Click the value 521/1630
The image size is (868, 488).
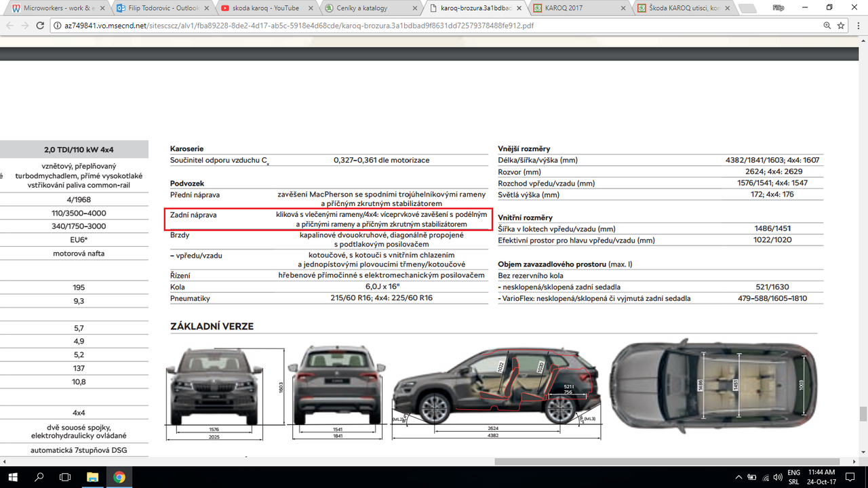pos(772,287)
